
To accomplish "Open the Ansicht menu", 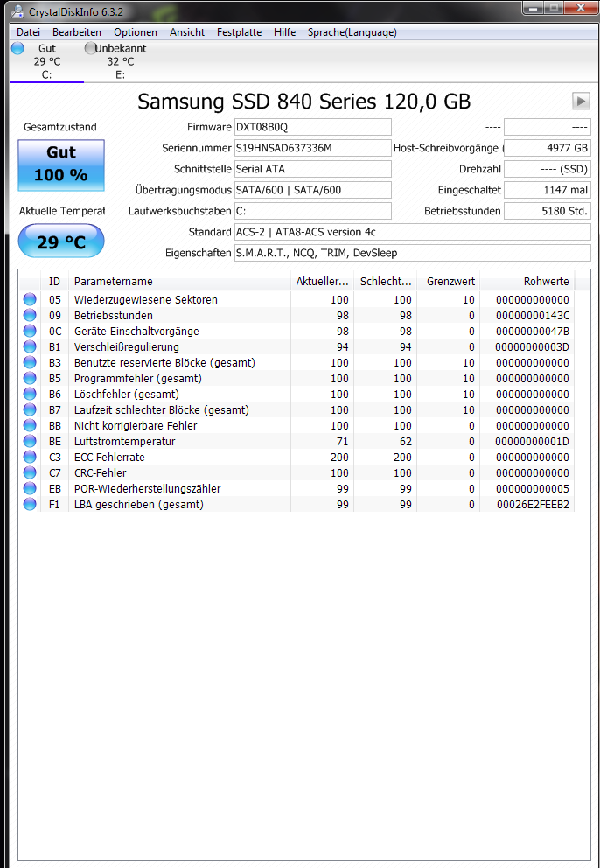I will tap(187, 32).
